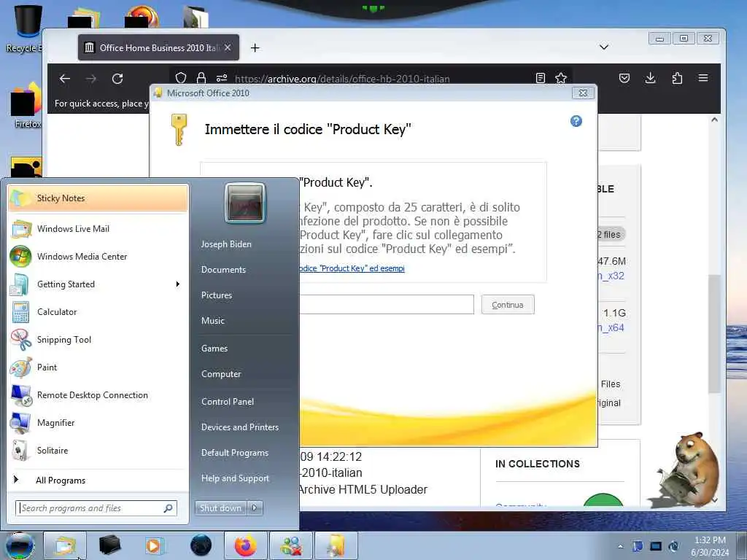747x560 pixels.
Task: Click the Continua button in Office setup
Action: tap(508, 305)
